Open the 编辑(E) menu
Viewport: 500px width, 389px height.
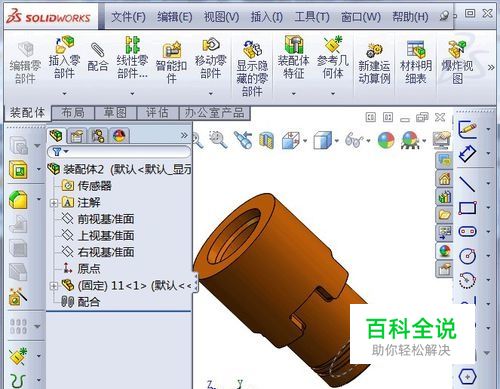pos(175,16)
